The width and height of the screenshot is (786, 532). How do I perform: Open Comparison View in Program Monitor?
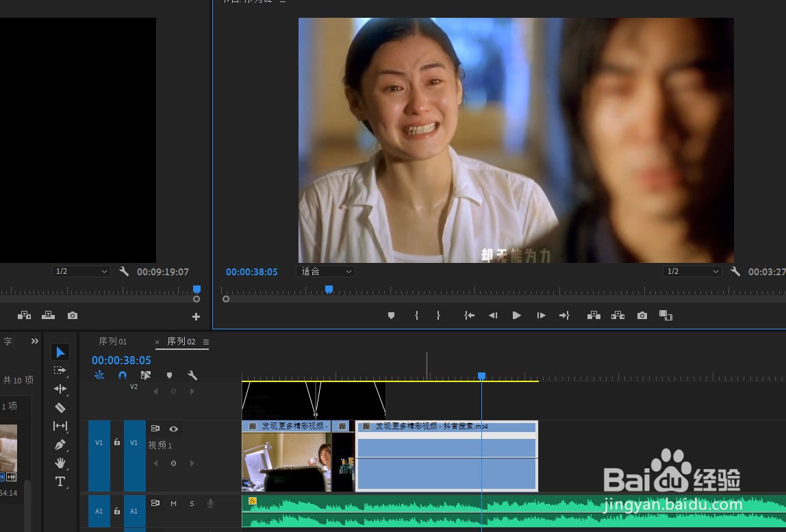coord(665,316)
